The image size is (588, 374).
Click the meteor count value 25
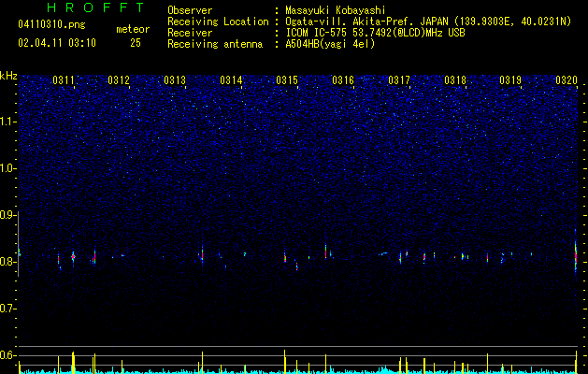(136, 43)
